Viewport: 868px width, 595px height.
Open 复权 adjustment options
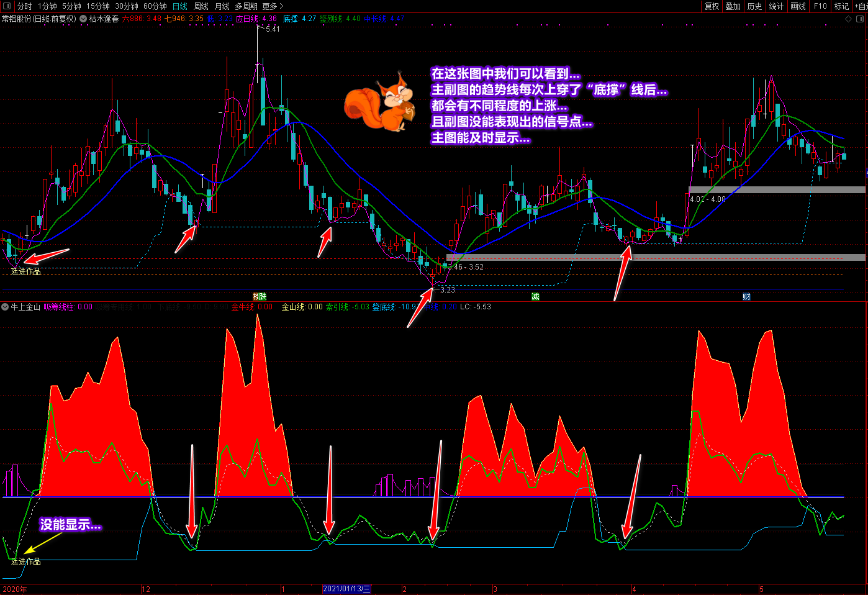tap(712, 6)
